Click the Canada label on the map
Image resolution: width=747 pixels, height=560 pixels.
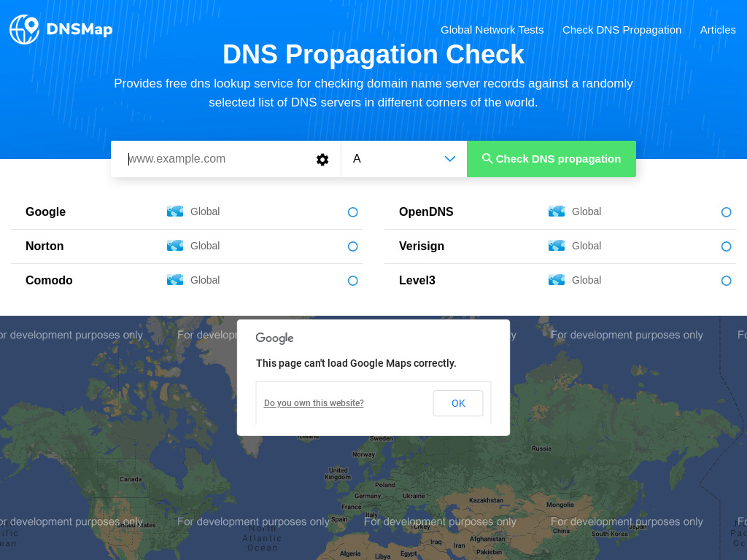pos(131,479)
